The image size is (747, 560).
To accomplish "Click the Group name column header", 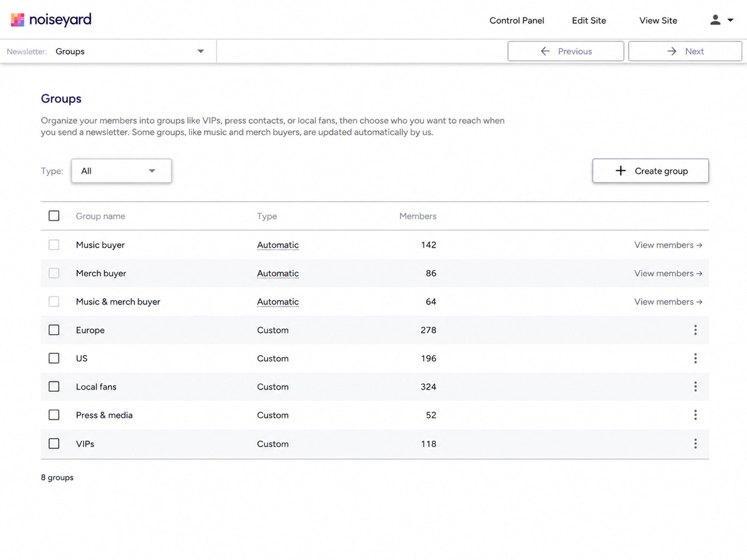I will (101, 216).
